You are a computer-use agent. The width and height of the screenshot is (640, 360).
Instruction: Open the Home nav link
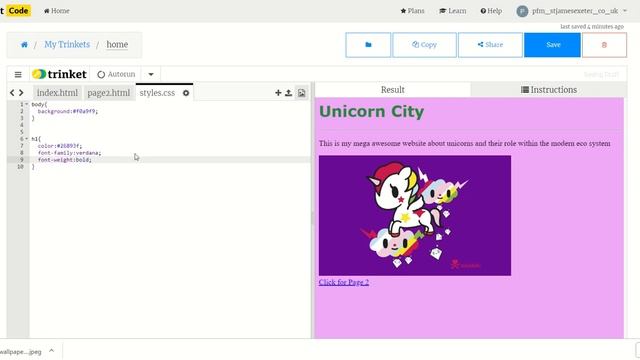click(x=57, y=11)
